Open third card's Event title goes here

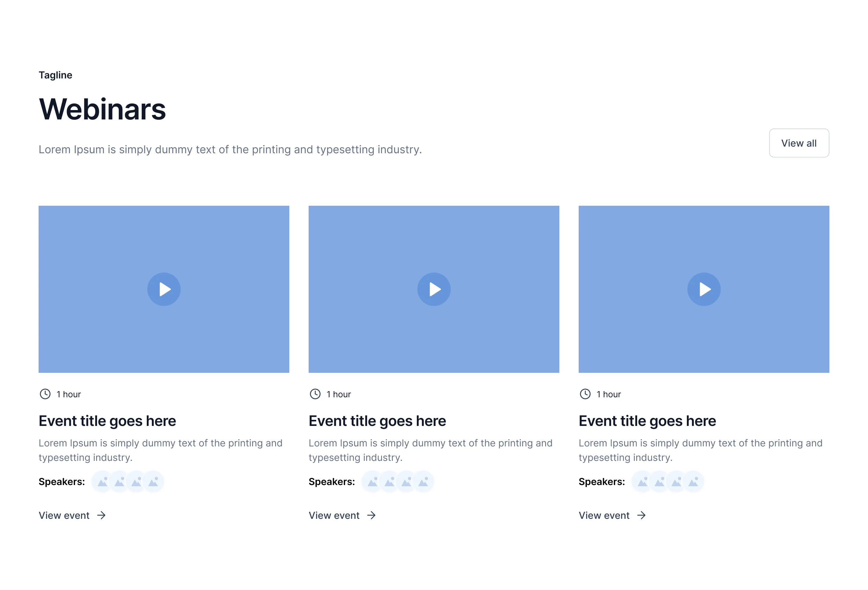647,421
